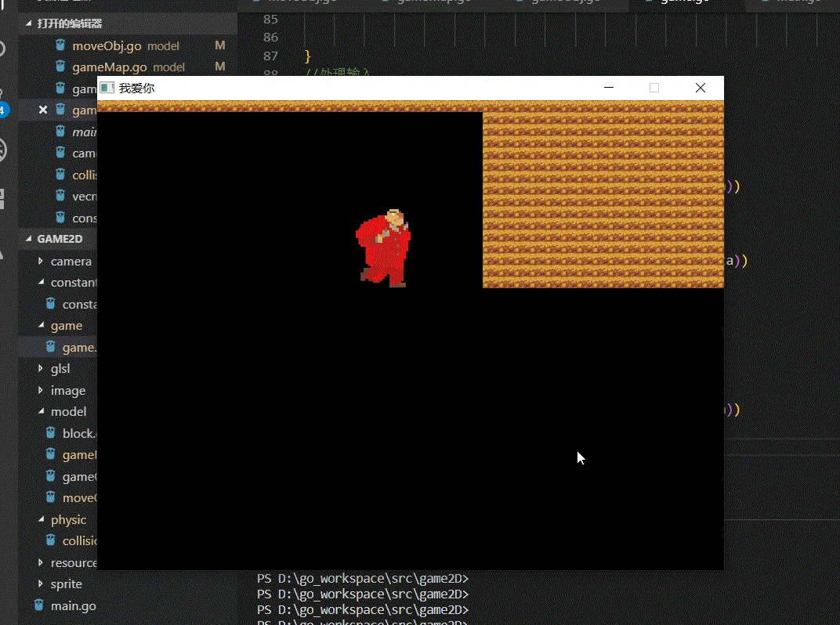Click the Go icon beside main.go
The image size is (840, 625).
coord(39,605)
